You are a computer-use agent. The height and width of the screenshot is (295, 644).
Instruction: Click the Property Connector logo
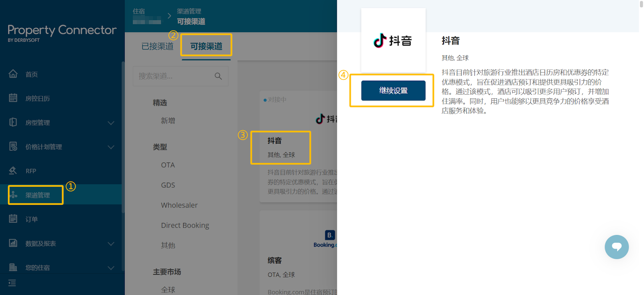tap(62, 33)
